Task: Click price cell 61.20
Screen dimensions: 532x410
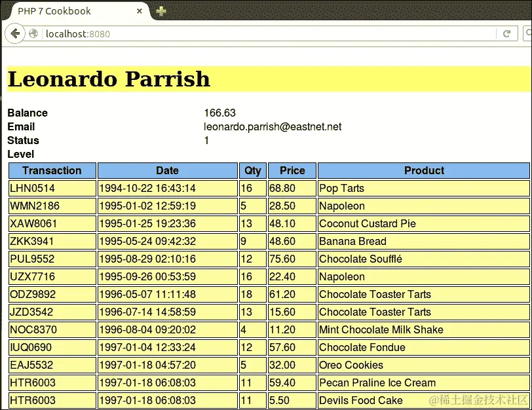Action: click(292, 294)
